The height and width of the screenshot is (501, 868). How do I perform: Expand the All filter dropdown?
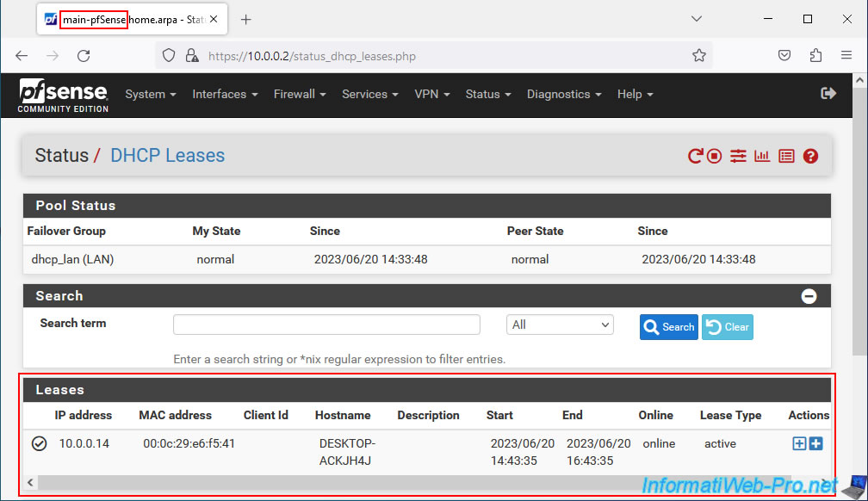pos(560,325)
